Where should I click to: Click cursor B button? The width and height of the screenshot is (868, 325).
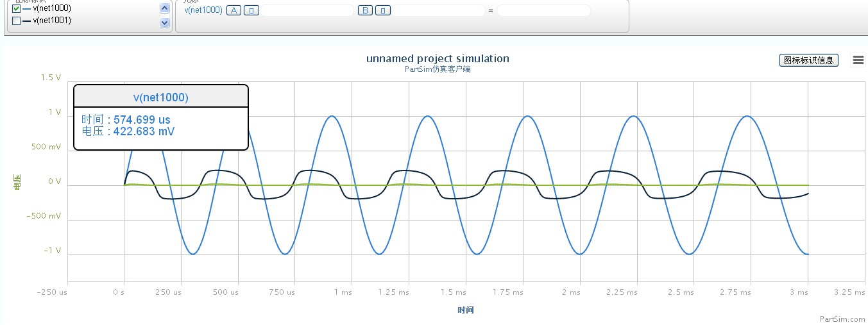point(365,10)
